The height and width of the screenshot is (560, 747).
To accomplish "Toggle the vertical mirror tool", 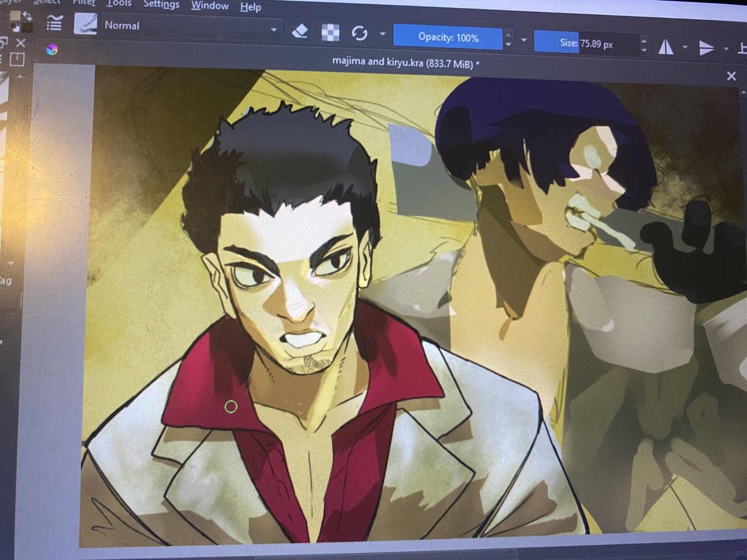I will 707,48.
